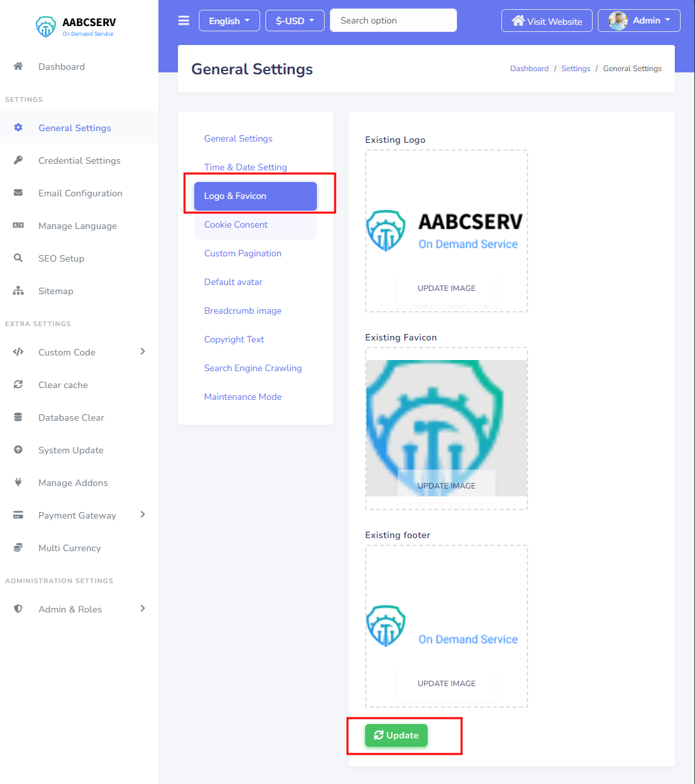Screen dimensions: 695x784
Task: Click the Payment Gateway card icon
Action: [x=18, y=515]
